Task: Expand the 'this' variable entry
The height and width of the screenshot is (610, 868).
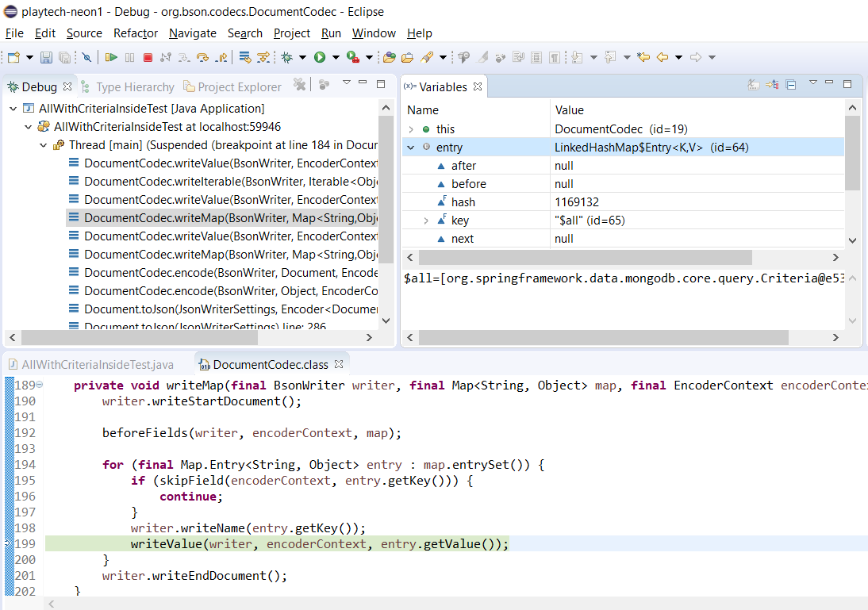Action: click(x=412, y=129)
